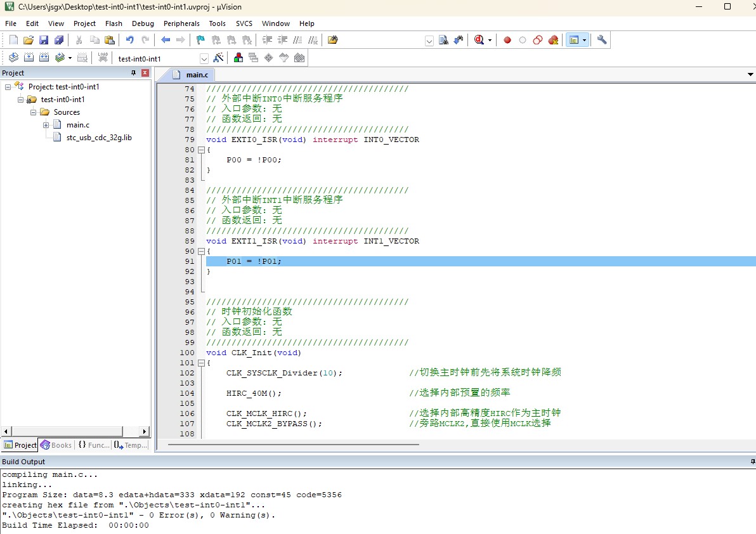The height and width of the screenshot is (534, 756).
Task: Select the test-int0-int1 target in the tree
Action: coord(63,100)
